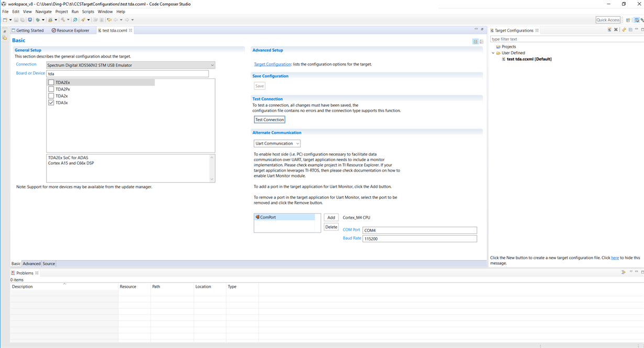Close the test tda.ccxml editor tab
644x348 pixels.
130,30
